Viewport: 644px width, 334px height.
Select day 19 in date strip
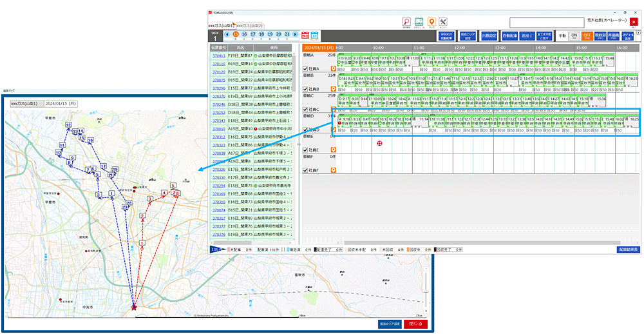tap(270, 35)
